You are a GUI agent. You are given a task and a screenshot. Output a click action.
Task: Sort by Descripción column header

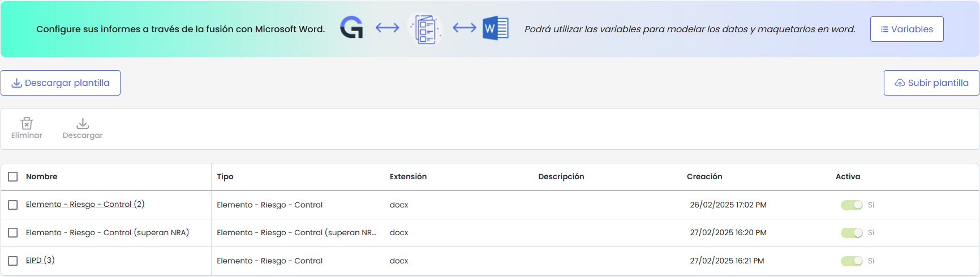pyautogui.click(x=561, y=176)
